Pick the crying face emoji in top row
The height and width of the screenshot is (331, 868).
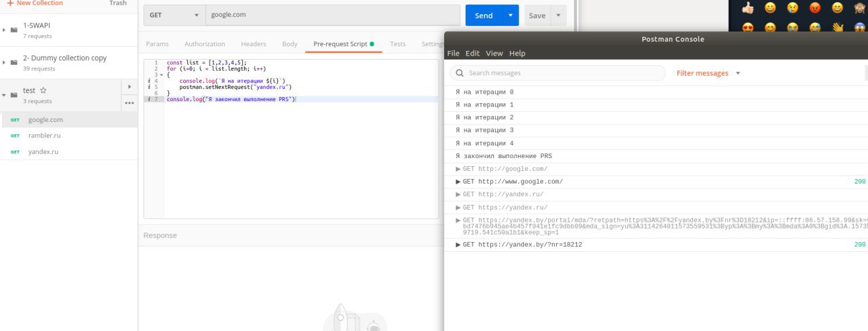click(793, 8)
